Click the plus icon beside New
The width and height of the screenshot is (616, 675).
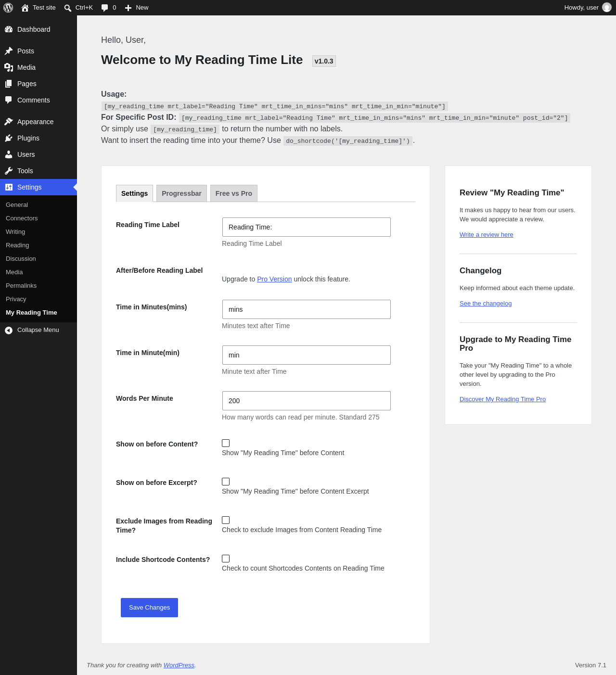(x=128, y=8)
